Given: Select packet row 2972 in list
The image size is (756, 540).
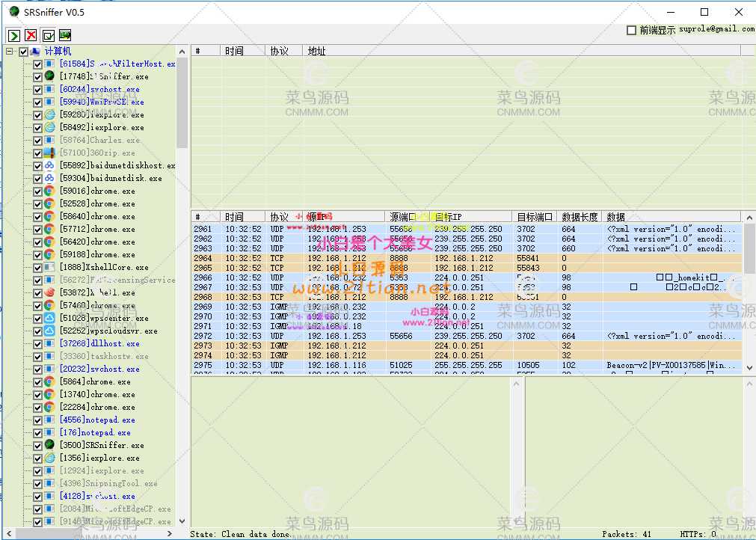Looking at the screenshot, I should 374,336.
